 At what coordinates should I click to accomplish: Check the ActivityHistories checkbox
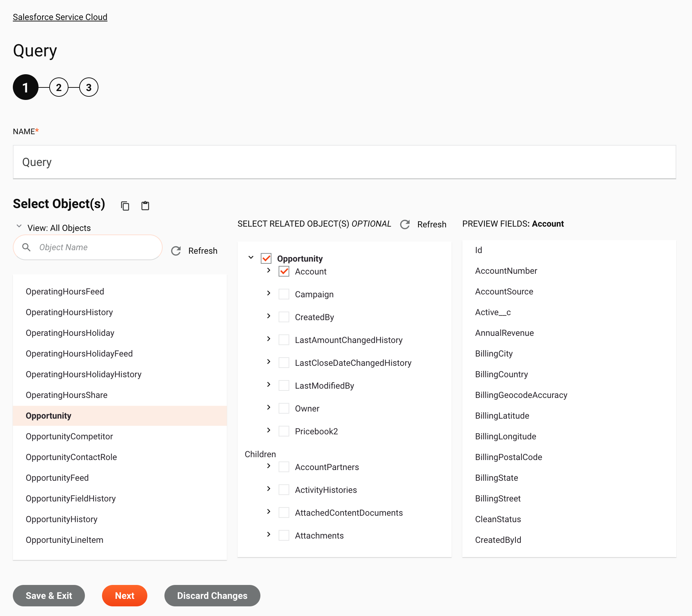[284, 490]
